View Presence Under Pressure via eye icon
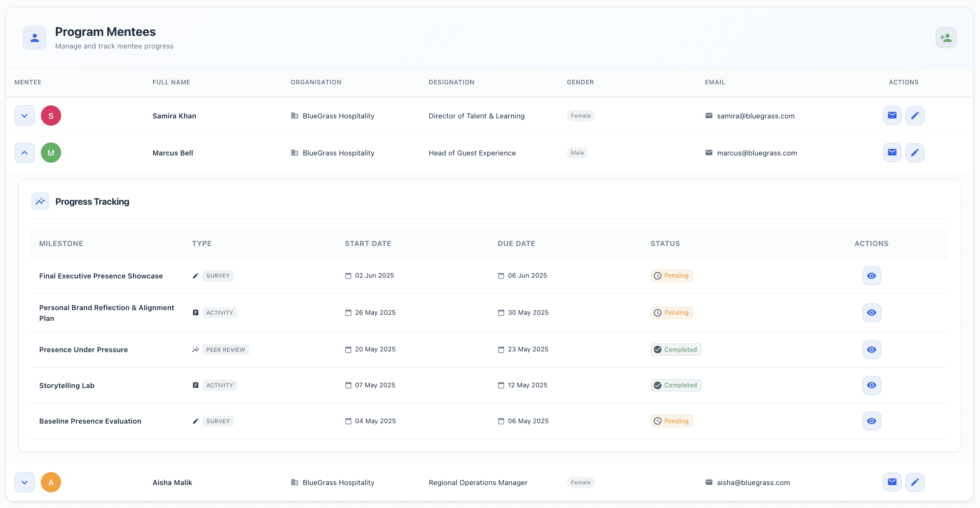Viewport: 980px width, 508px height. click(x=872, y=349)
